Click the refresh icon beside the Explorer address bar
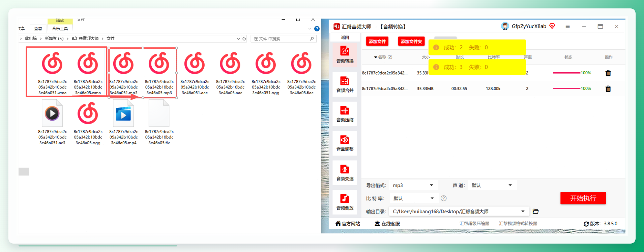 coord(244,39)
